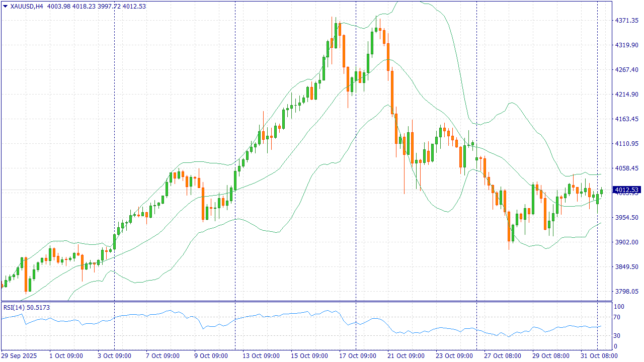This screenshot has width=644, height=362.
Task: Click the 3798.05 price scale label
Action: click(626, 292)
